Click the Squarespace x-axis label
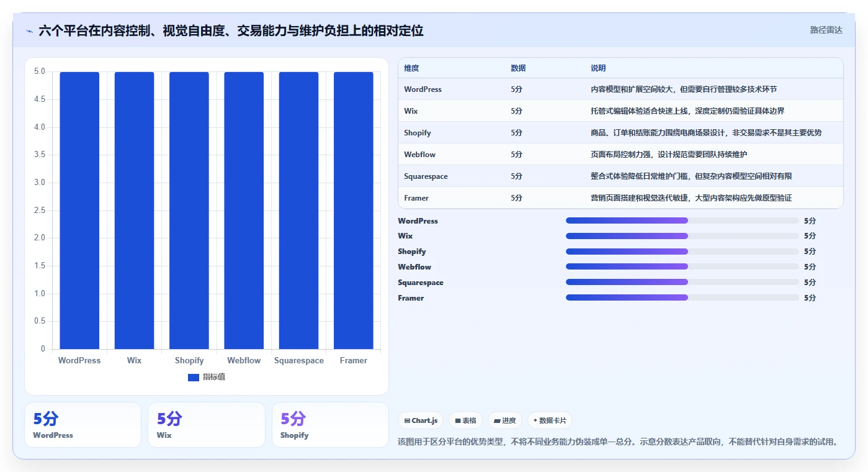Image resolution: width=868 pixels, height=472 pixels. 298,360
